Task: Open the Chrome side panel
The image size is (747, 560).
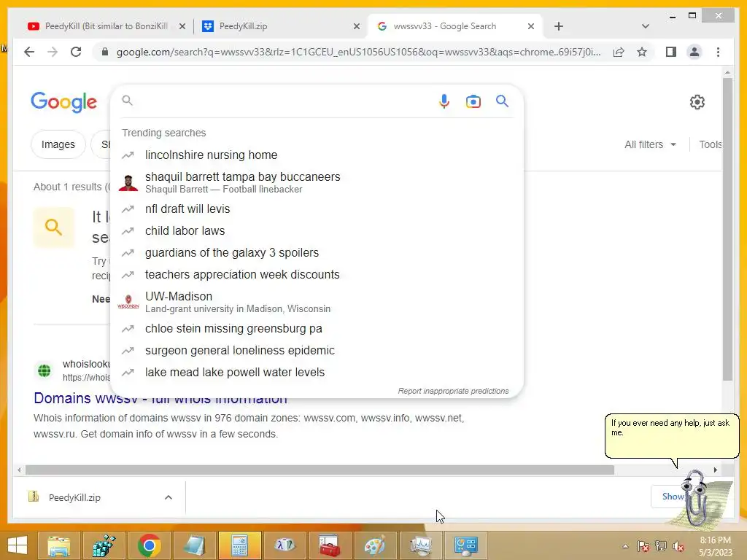Action: [671, 52]
